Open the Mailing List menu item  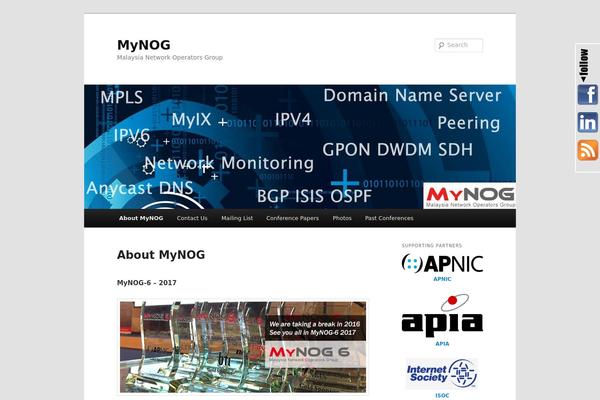237,218
